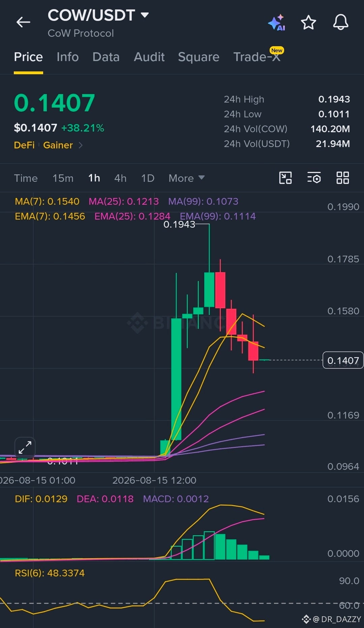364x628 pixels.
Task: Click the DEA: 0.0118 label
Action: tap(105, 499)
